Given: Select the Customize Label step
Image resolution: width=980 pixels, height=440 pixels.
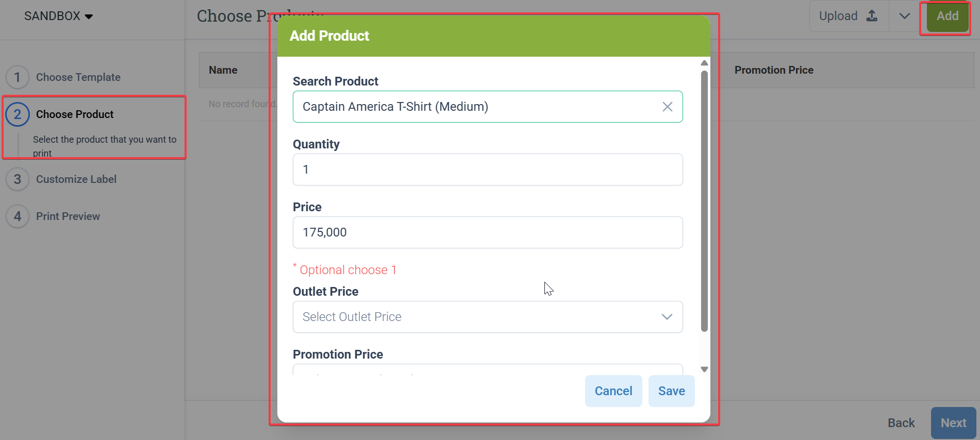Looking at the screenshot, I should [x=76, y=179].
